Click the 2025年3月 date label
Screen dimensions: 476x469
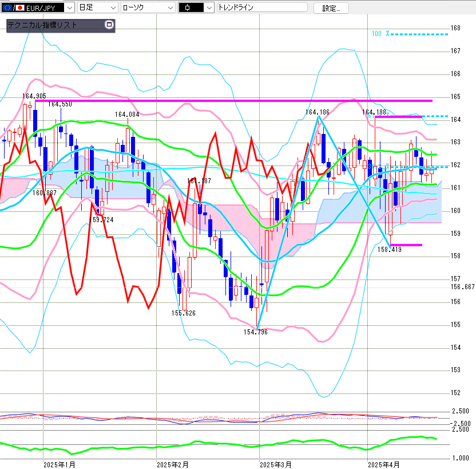(276, 465)
